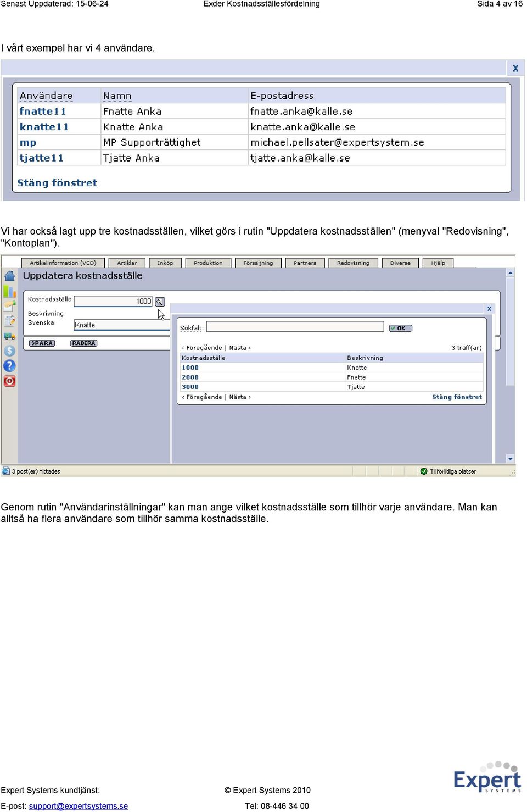The height and width of the screenshot is (812, 527).
Task: Click the '3 träff(ar)' result count
Action: point(467,348)
